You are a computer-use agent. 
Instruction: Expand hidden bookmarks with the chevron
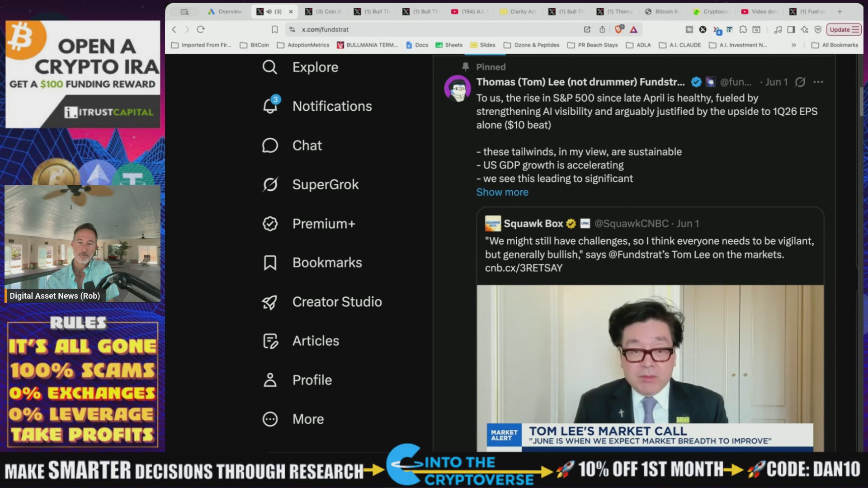793,45
